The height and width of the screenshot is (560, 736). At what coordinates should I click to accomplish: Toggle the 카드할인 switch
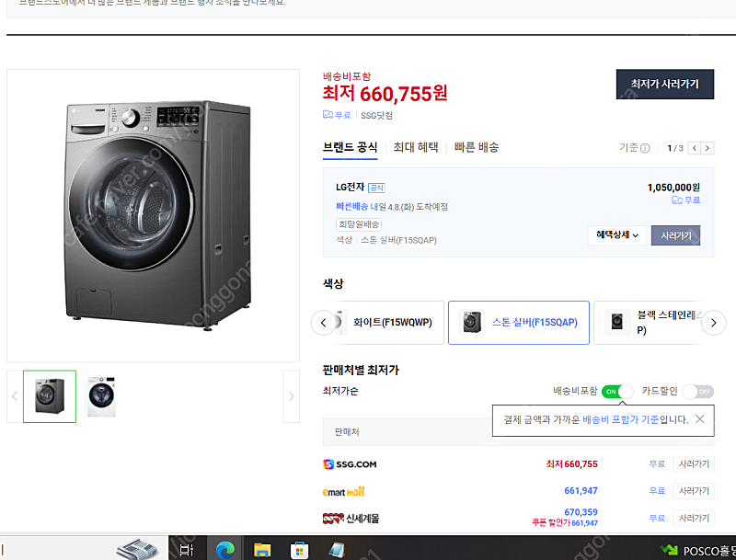(698, 391)
